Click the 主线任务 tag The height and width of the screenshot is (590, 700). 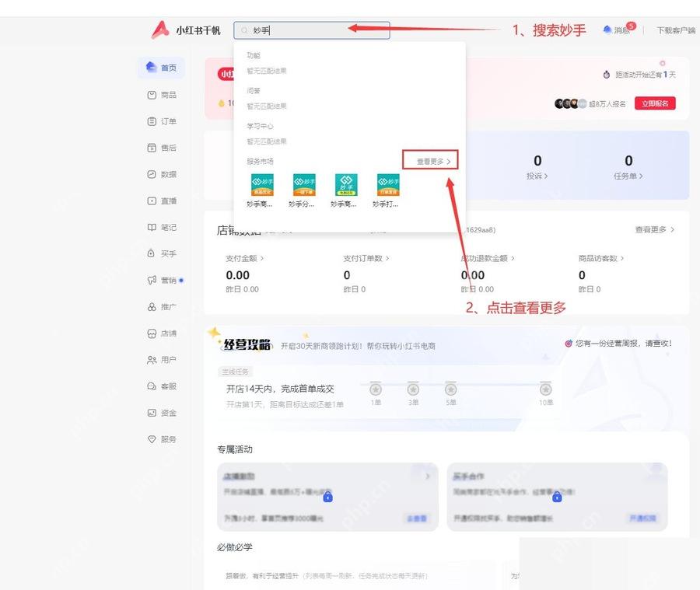coord(235,372)
